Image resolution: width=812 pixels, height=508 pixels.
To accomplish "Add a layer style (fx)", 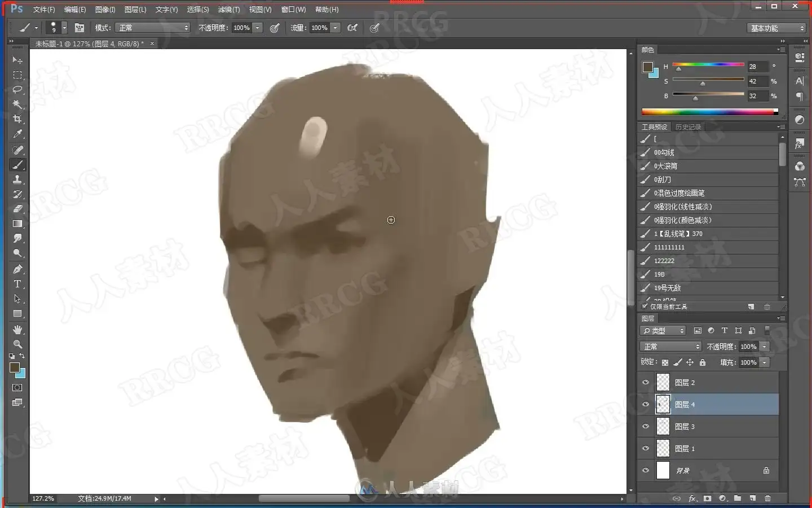I will point(692,498).
